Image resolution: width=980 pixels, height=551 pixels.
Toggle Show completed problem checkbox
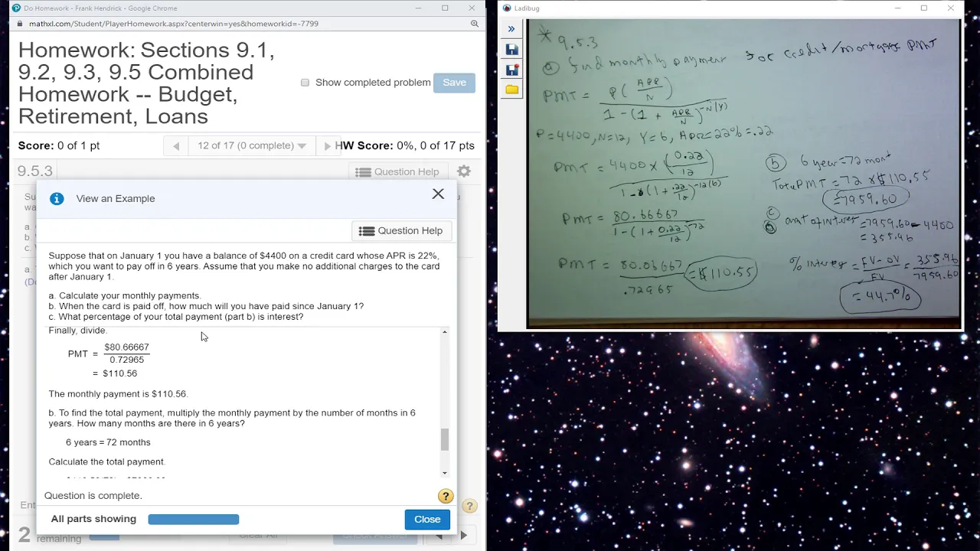[305, 83]
